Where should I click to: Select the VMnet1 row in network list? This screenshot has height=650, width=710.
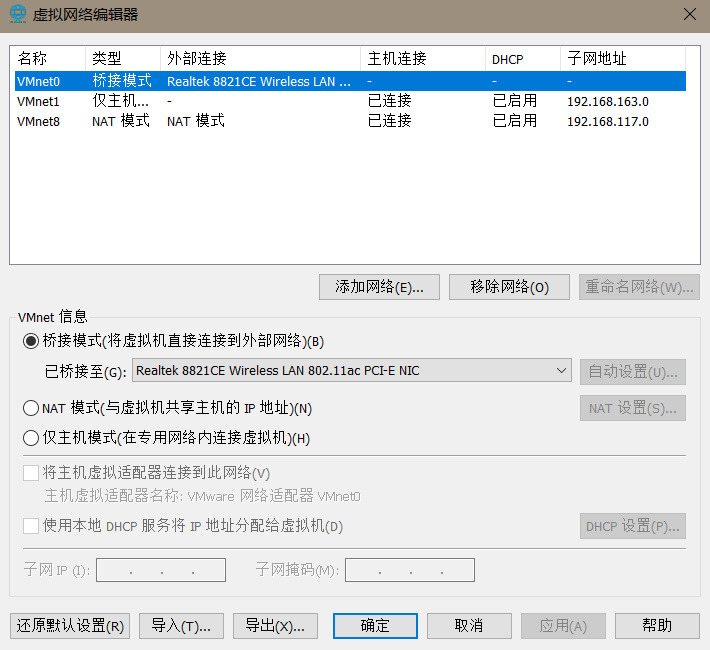pyautogui.click(x=350, y=101)
